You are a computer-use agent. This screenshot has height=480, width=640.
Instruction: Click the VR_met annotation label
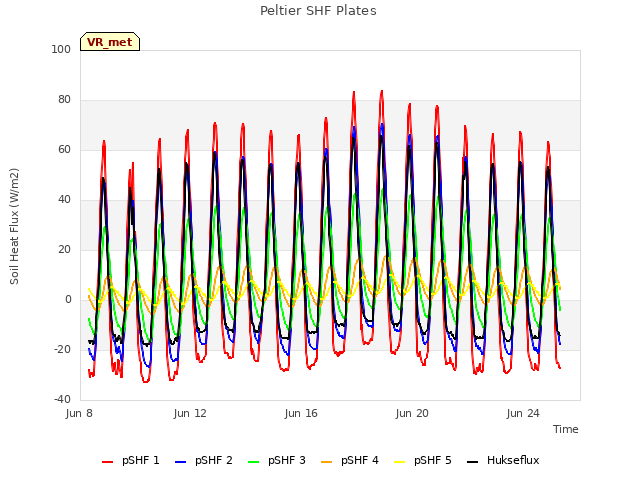point(110,42)
